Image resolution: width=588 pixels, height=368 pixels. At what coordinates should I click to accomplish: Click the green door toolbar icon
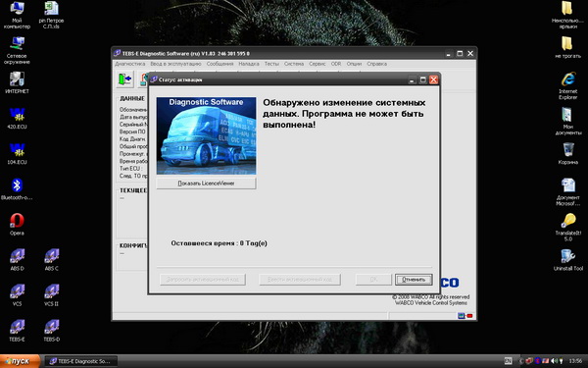click(125, 79)
